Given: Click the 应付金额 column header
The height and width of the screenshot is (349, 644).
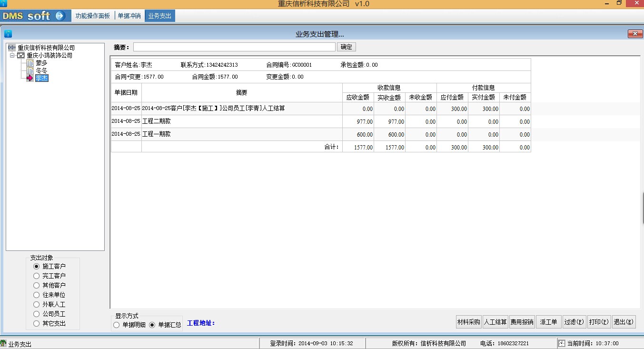Looking at the screenshot, I should (452, 97).
